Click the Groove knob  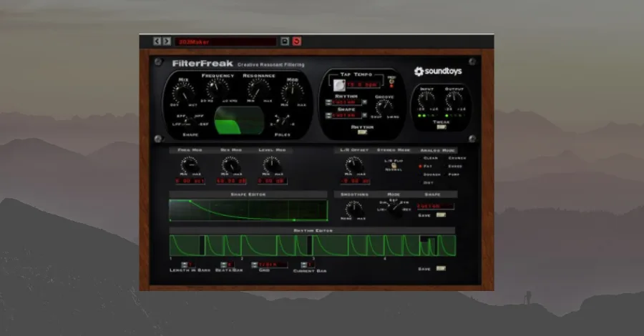[384, 107]
